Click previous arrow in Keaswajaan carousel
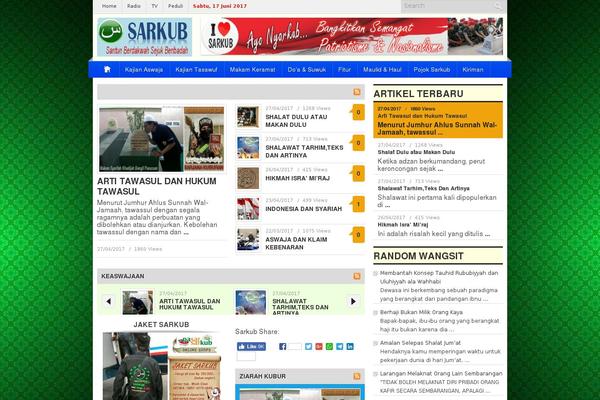 coord(109,302)
